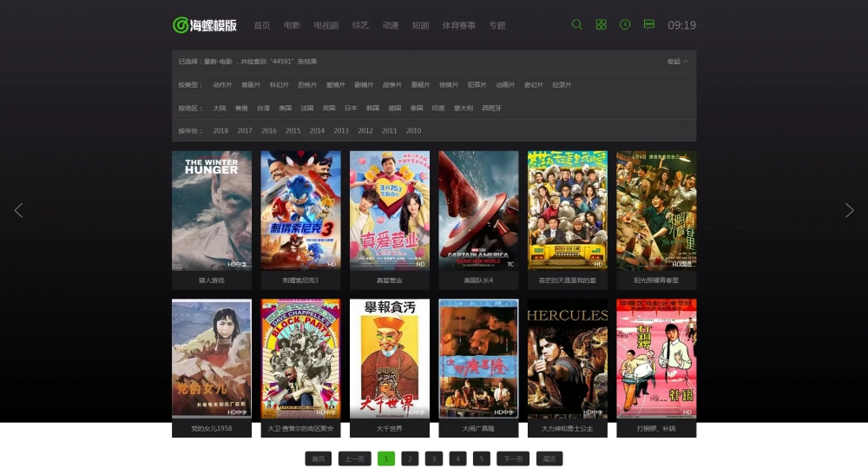
Task: Filter by year 2018
Action: coord(220,130)
